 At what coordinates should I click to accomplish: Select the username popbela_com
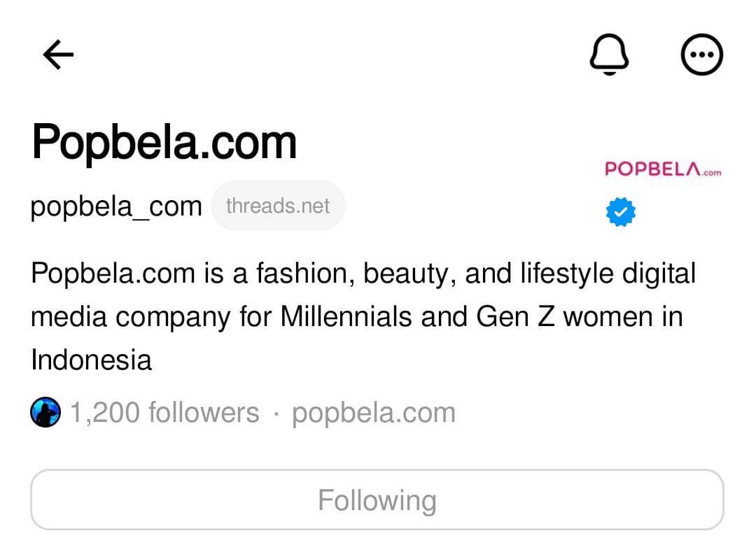[115, 205]
